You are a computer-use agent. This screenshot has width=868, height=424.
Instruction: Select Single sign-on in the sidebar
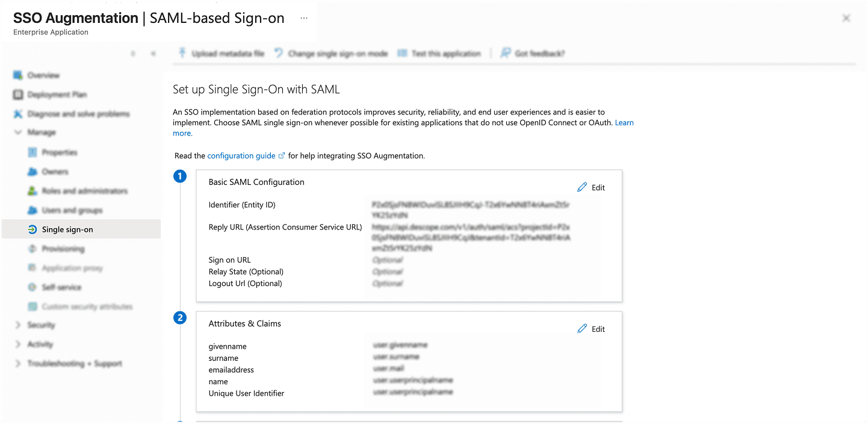tap(67, 229)
